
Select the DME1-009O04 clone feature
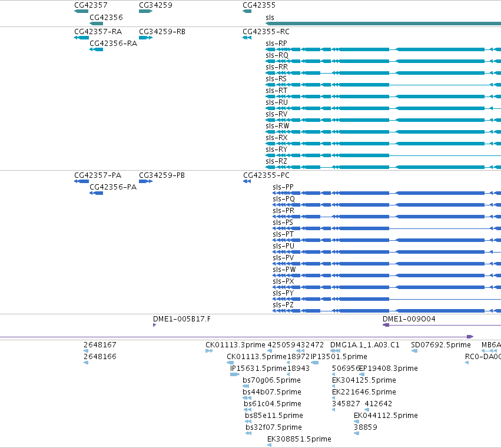442,326
